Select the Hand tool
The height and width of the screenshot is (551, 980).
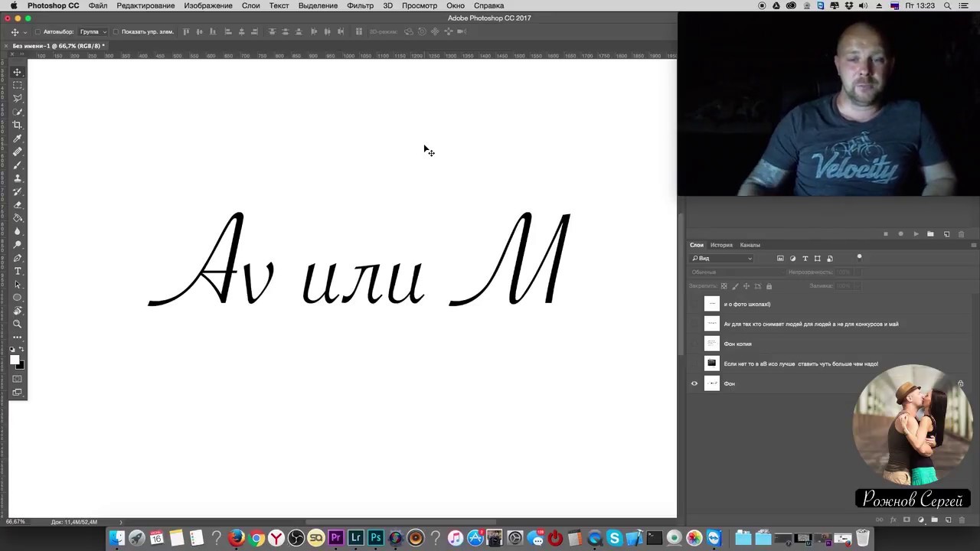point(17,311)
